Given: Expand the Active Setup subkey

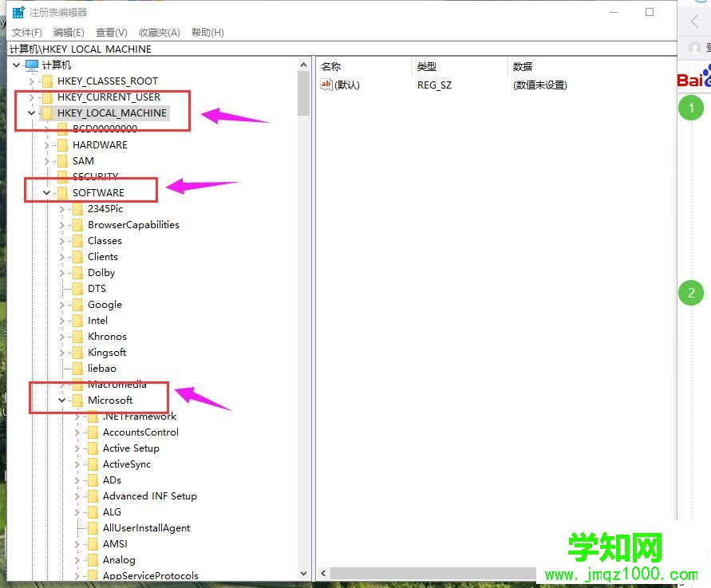Looking at the screenshot, I should point(76,448).
